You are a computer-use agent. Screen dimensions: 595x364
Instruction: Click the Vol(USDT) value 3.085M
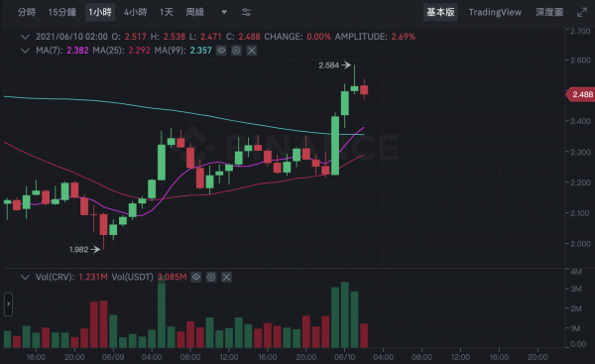[172, 277]
